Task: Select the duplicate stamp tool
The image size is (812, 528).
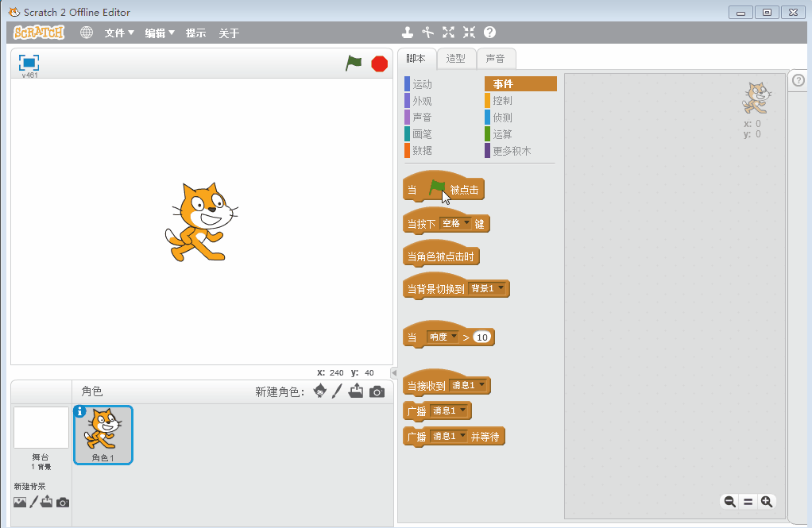Action: 408,33
